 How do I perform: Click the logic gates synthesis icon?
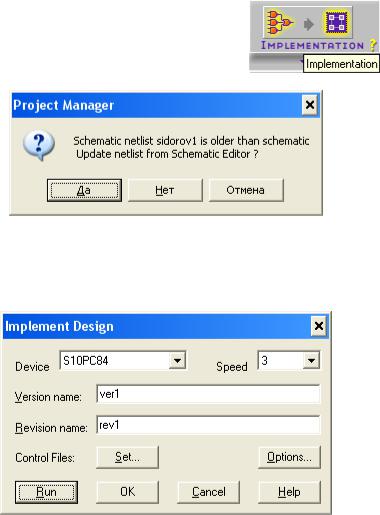tap(280, 22)
